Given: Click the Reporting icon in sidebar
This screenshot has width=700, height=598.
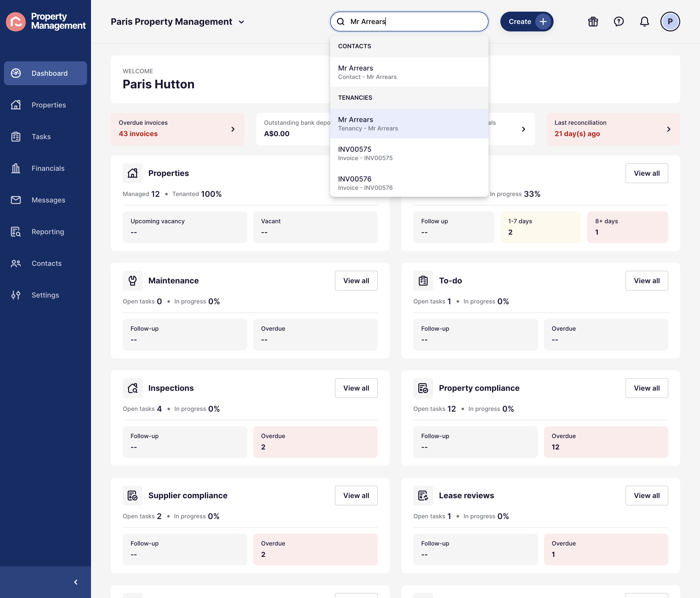Looking at the screenshot, I should 16,232.
